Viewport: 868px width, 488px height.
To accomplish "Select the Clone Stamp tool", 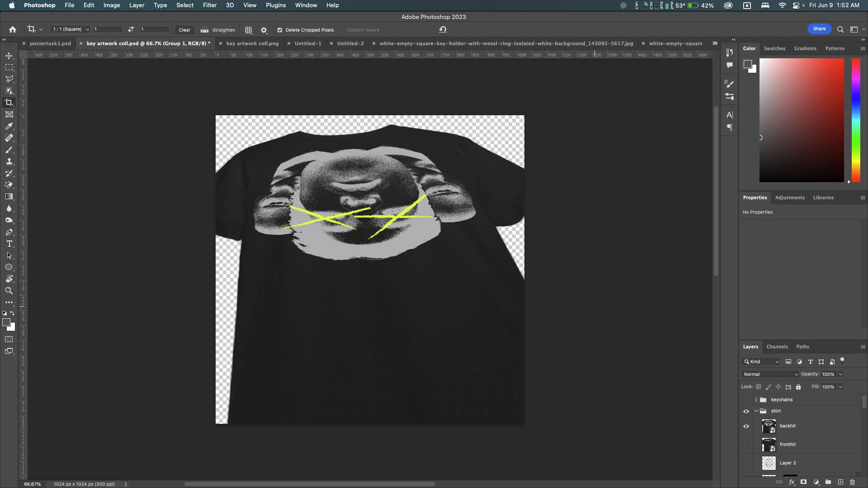I will click(9, 162).
